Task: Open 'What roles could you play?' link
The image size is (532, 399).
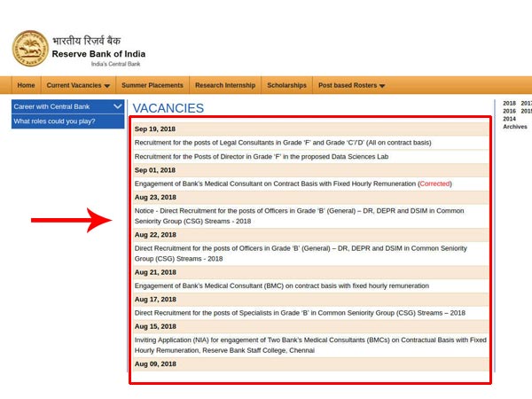Action: tap(68, 121)
